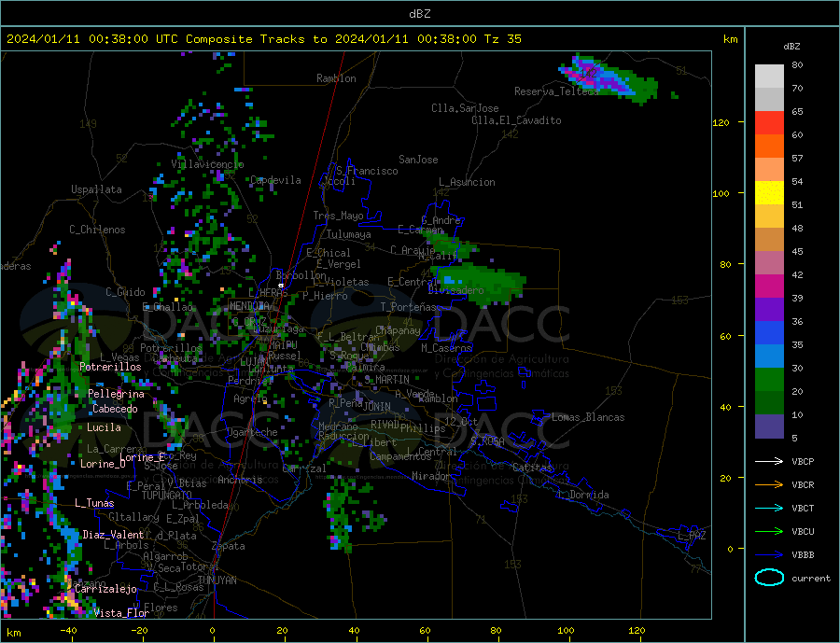This screenshot has width=840, height=643.
Task: Click the green VBCU arrow legend icon
Action: 769,532
